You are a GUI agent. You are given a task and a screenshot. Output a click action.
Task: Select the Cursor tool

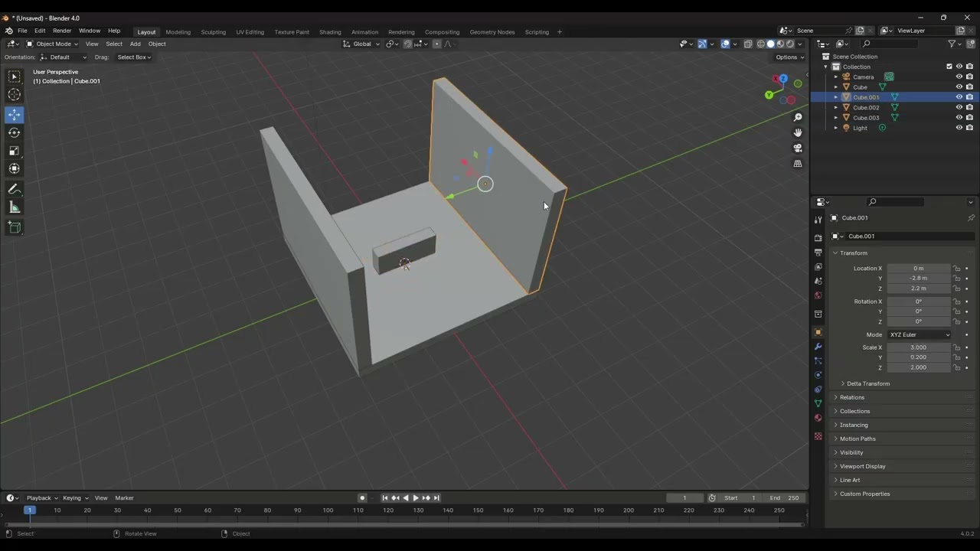pyautogui.click(x=14, y=95)
